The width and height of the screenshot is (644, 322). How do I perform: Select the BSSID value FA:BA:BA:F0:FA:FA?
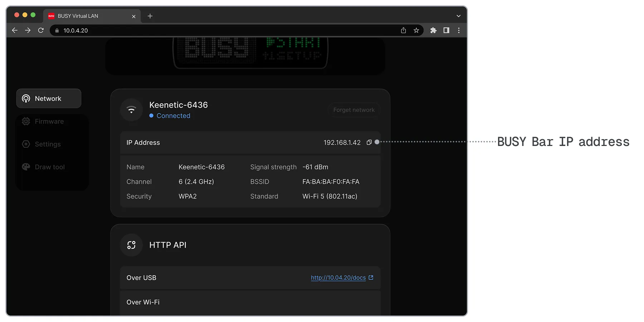[331, 182]
